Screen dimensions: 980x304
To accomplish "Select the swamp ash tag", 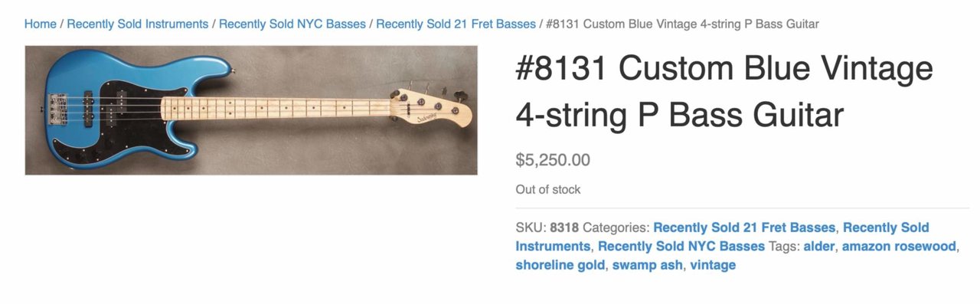I will (x=648, y=265).
